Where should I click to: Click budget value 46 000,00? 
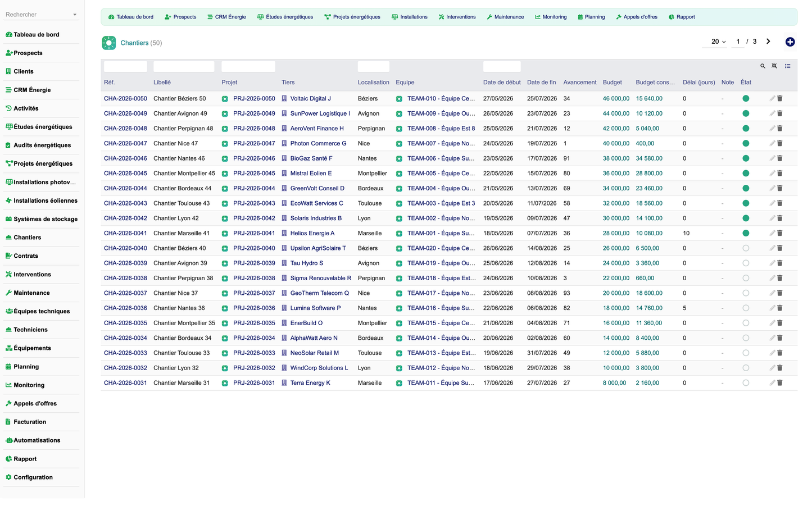(x=616, y=98)
